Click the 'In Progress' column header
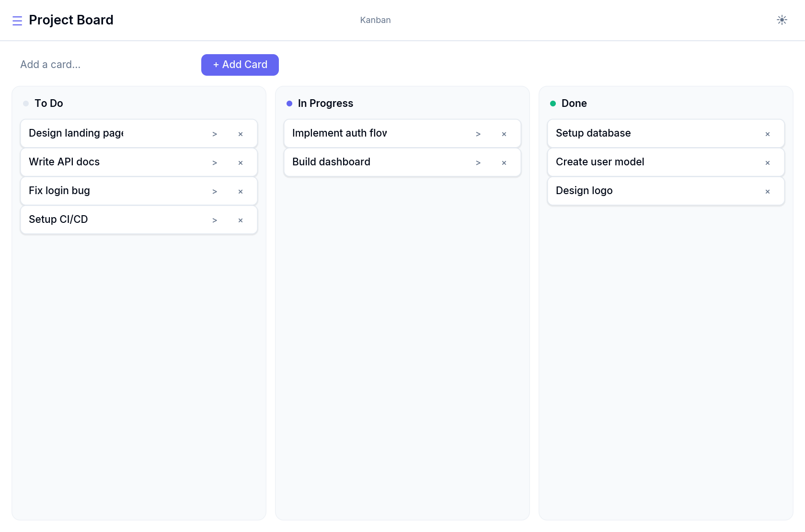This screenshot has width=805, height=532. (325, 104)
